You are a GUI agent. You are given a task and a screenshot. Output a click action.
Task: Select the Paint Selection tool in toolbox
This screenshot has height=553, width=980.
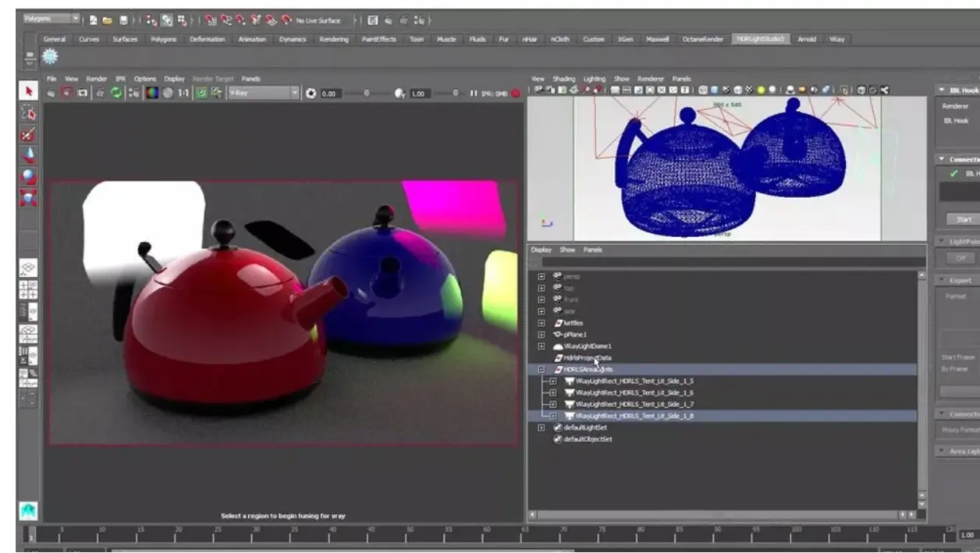pyautogui.click(x=29, y=134)
